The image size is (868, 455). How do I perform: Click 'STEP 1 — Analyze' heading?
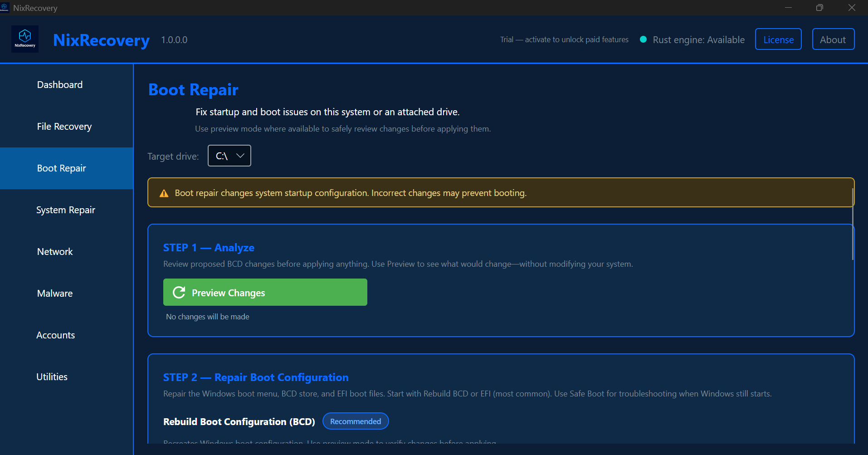(209, 248)
